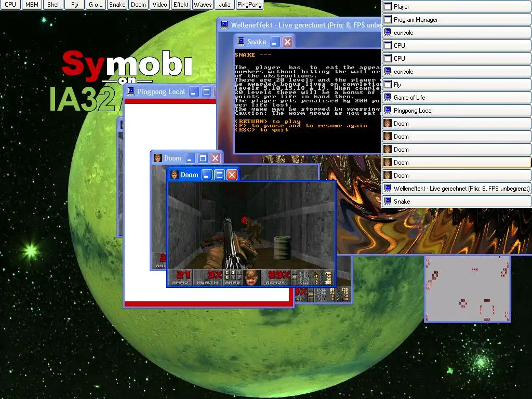Start Fly from the top launcher bar
Screen dimensions: 532x399
[75, 5]
